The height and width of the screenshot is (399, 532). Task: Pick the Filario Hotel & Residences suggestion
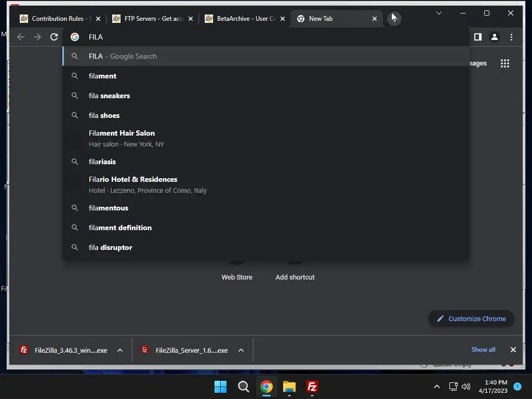pyautogui.click(x=266, y=184)
